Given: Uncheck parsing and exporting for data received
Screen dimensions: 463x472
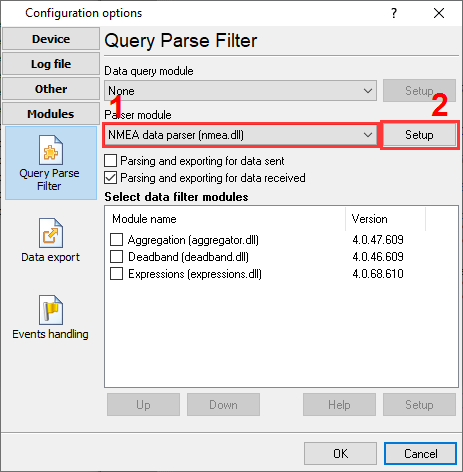Looking at the screenshot, I should pyautogui.click(x=111, y=178).
